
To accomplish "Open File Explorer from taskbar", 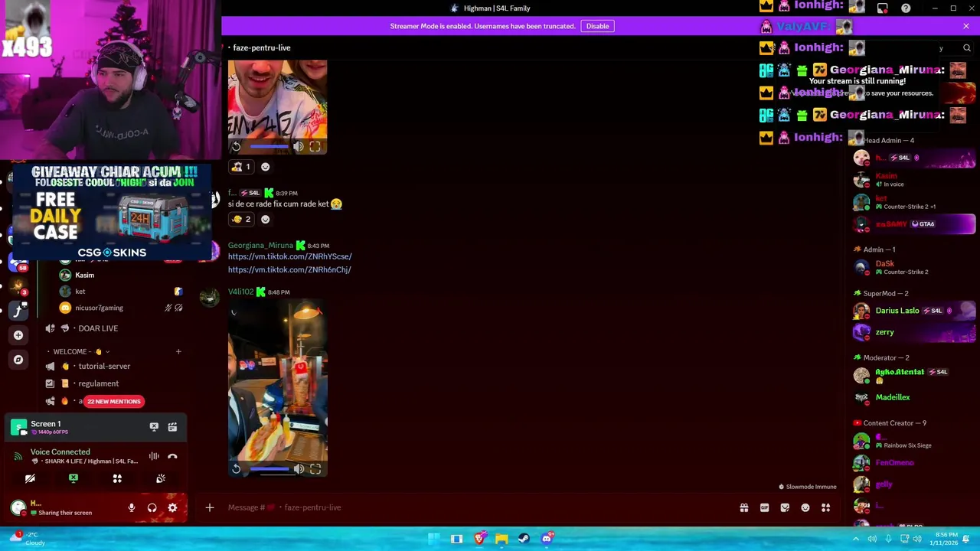I will (501, 539).
